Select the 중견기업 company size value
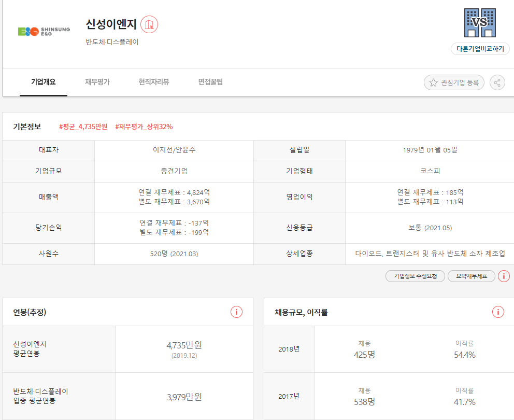 [x=174, y=171]
